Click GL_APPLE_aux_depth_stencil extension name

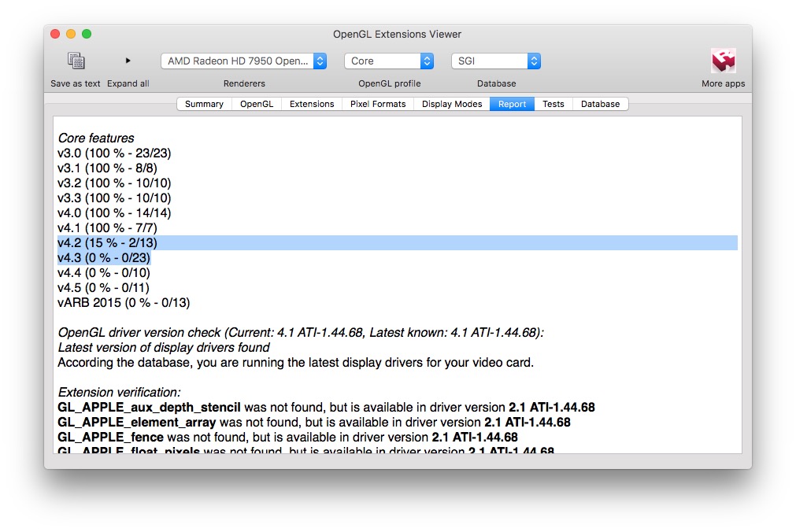click(150, 408)
